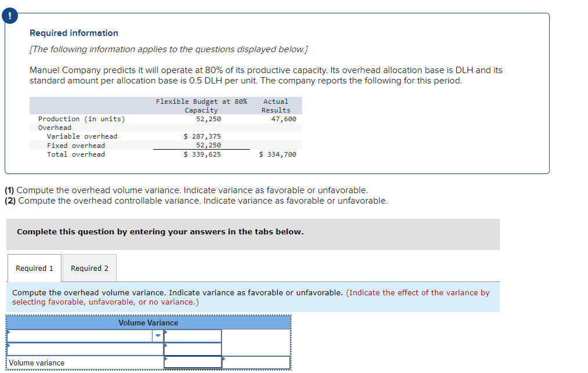Click the 'Required information' heading

pos(74,33)
